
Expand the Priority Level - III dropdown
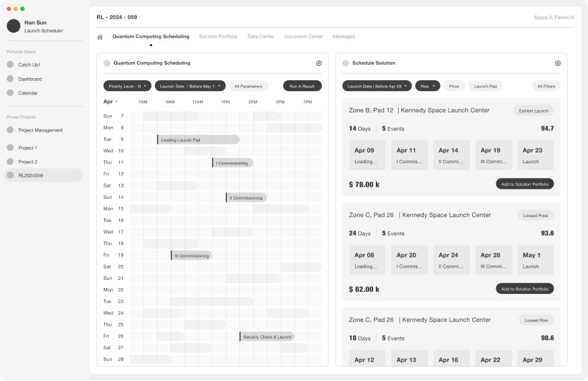(127, 86)
